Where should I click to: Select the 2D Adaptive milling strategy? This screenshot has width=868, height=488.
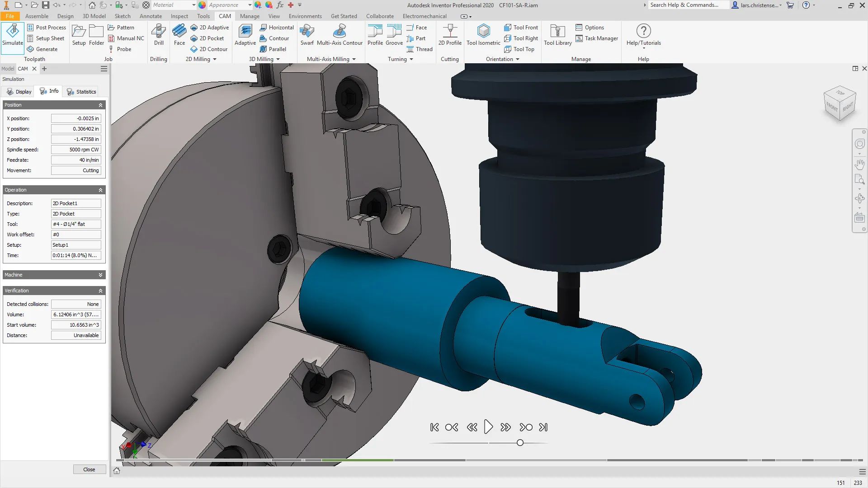pyautogui.click(x=210, y=27)
